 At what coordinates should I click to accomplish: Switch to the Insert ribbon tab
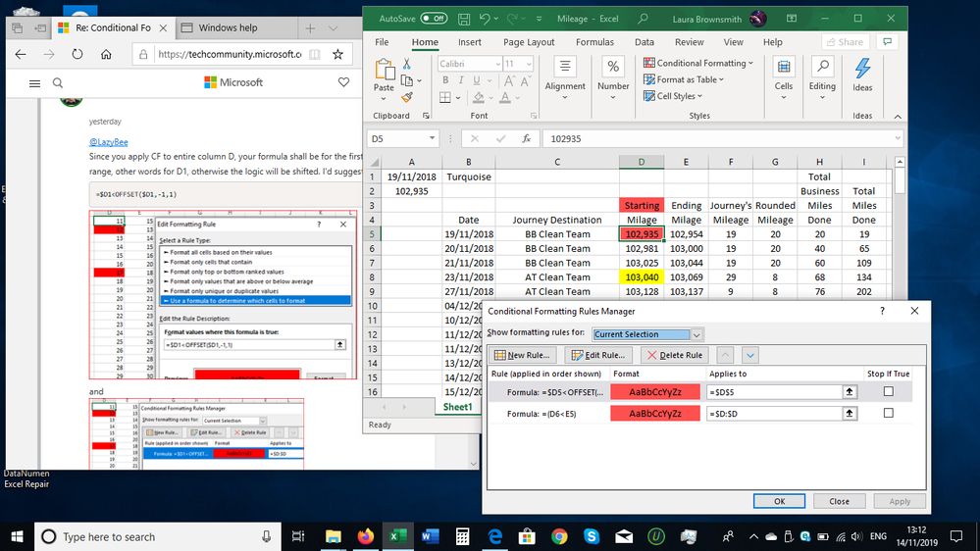coord(469,42)
